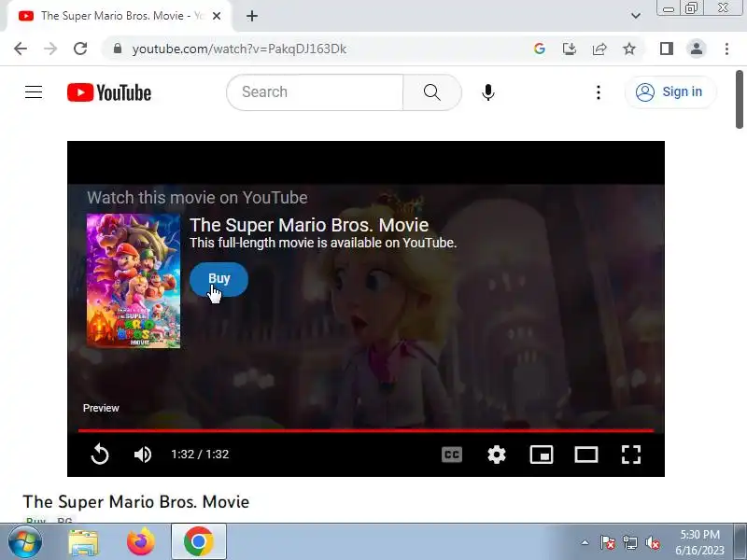The image size is (747, 560).
Task: Toggle closed captions CC
Action: 452,455
